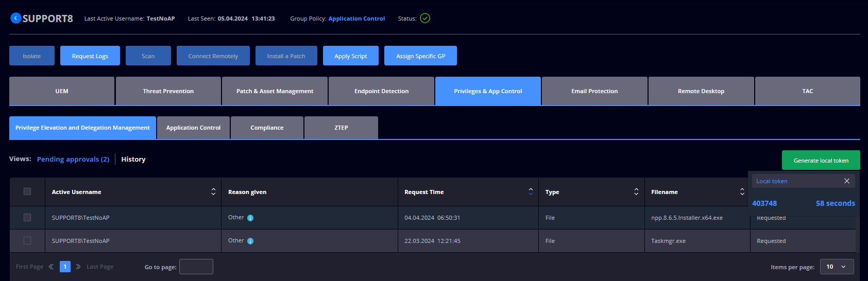Click Generate local token button

click(x=821, y=160)
